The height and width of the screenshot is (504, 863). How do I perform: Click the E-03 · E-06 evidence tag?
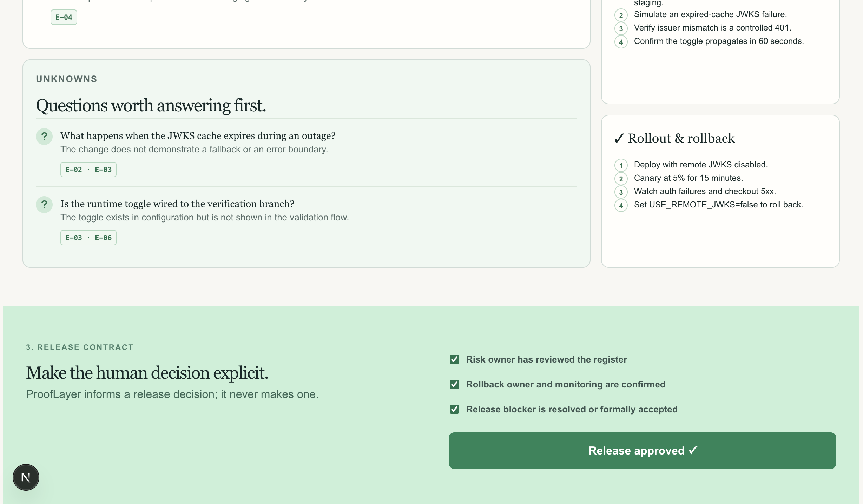[x=88, y=238]
